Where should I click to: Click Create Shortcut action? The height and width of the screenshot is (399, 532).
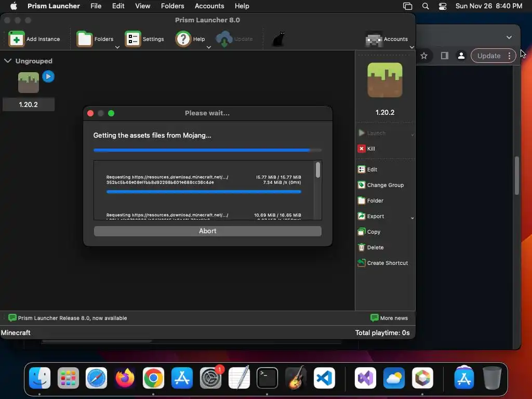click(383, 263)
